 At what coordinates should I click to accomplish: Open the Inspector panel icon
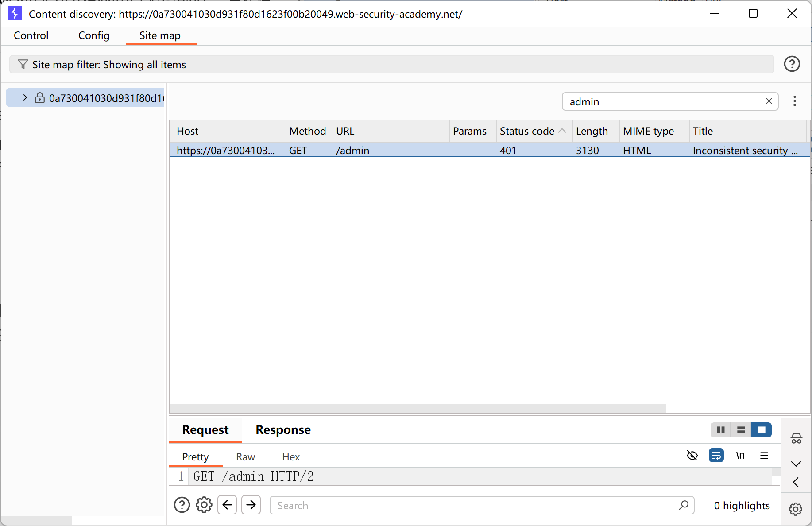pyautogui.click(x=796, y=438)
